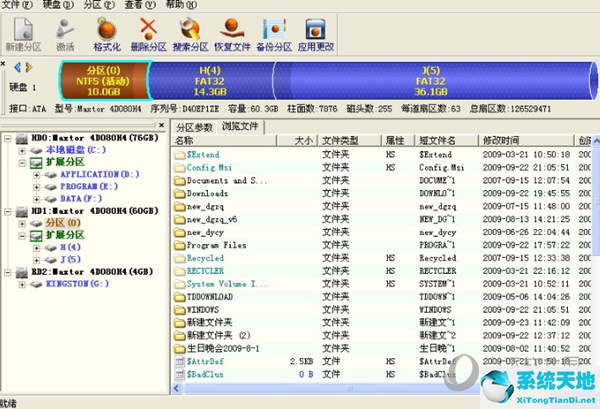
Task: Expand the 分区(0) tree node
Action: pos(22,223)
